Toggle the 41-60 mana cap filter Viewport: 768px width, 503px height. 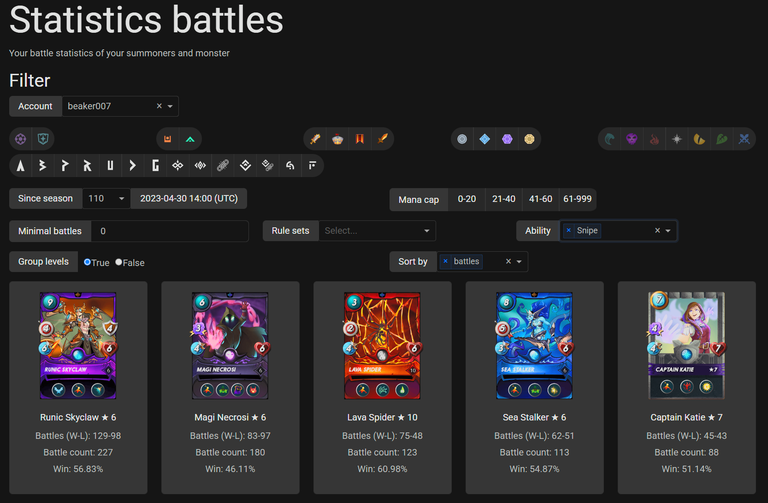540,199
